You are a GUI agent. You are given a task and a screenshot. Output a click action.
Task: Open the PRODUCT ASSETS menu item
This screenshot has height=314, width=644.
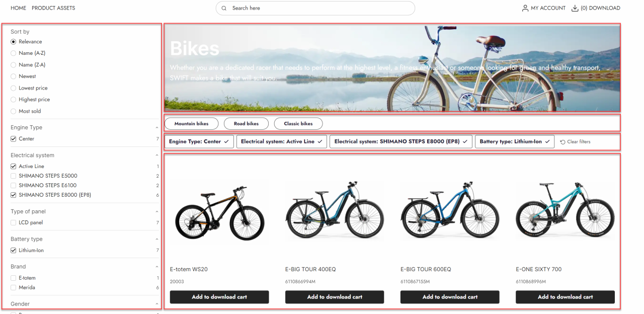coord(53,8)
